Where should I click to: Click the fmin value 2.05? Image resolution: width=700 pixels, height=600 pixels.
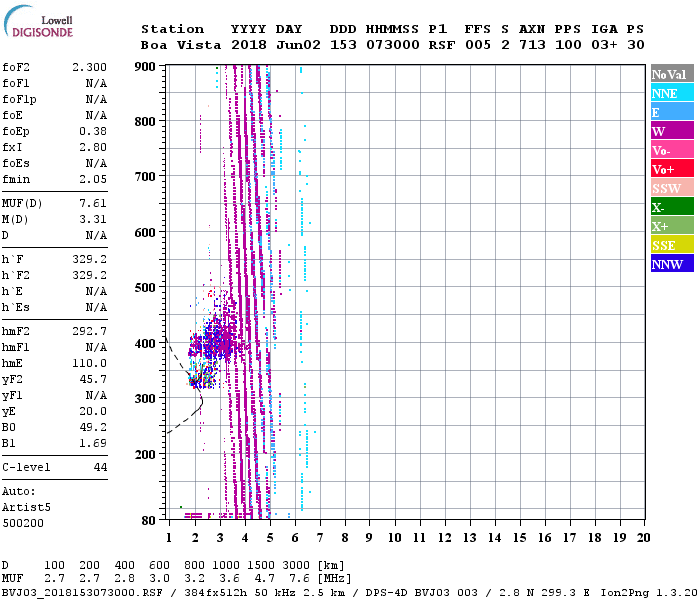(93, 179)
